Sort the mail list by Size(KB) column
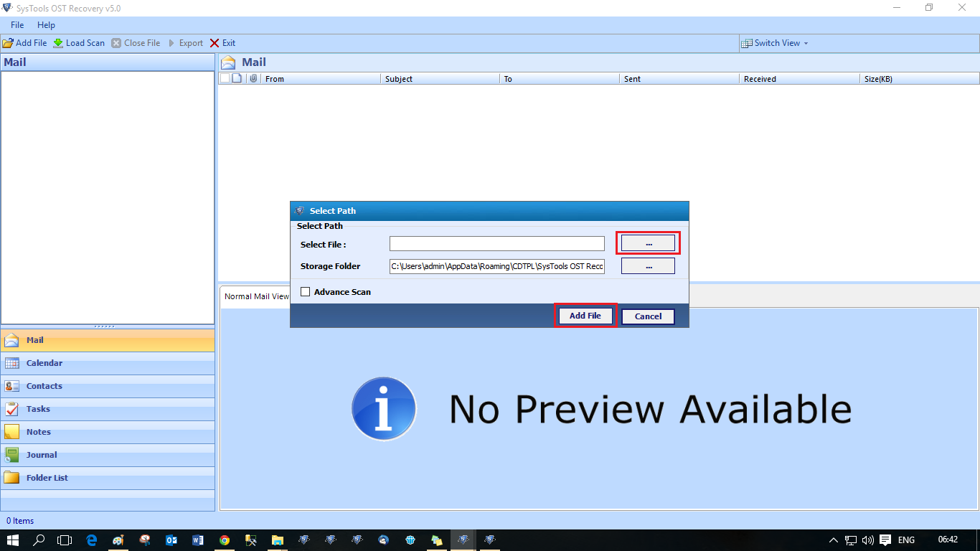This screenshot has width=980, height=551. coord(920,79)
